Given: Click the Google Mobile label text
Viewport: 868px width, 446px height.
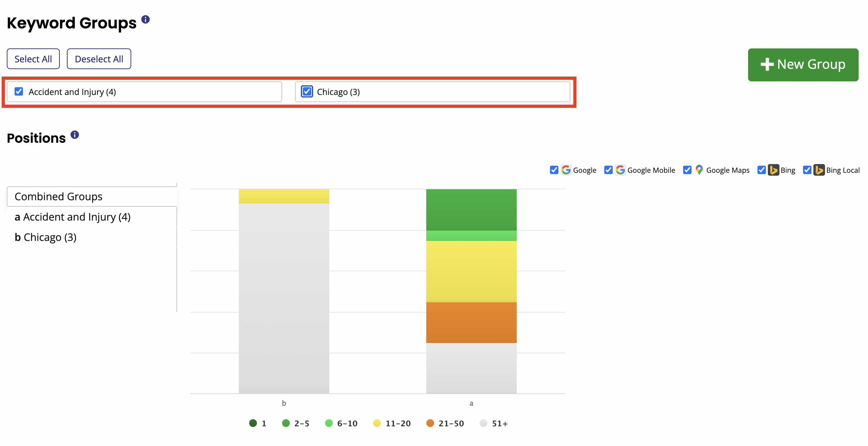Looking at the screenshot, I should tap(651, 170).
